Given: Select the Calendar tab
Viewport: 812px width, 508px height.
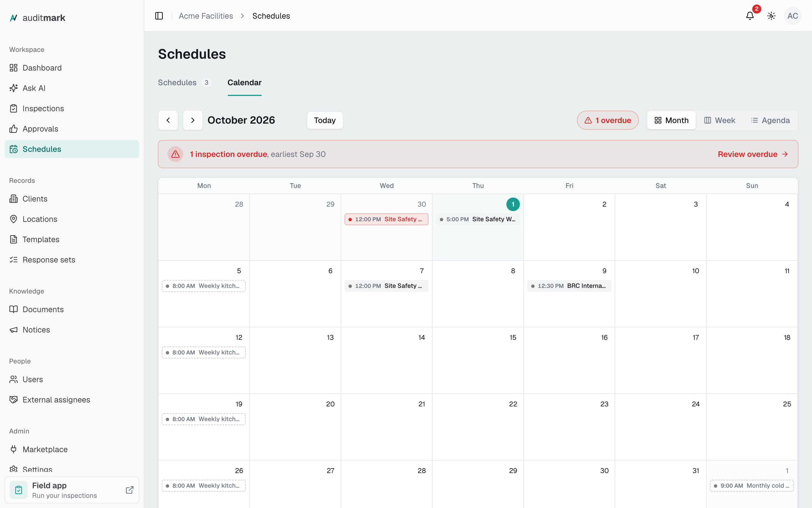Looking at the screenshot, I should point(244,83).
